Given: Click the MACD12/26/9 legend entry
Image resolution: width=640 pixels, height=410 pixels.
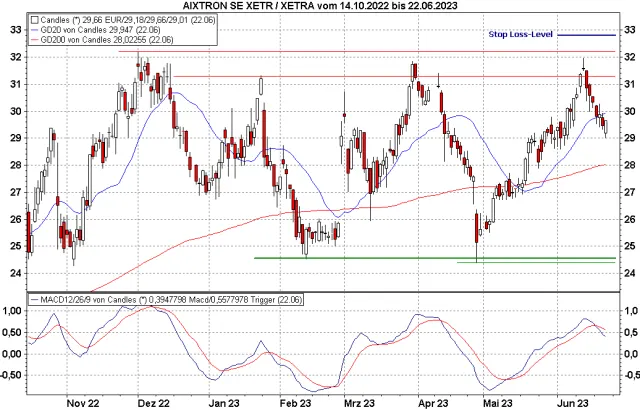Looking at the screenshot, I should pos(166,300).
